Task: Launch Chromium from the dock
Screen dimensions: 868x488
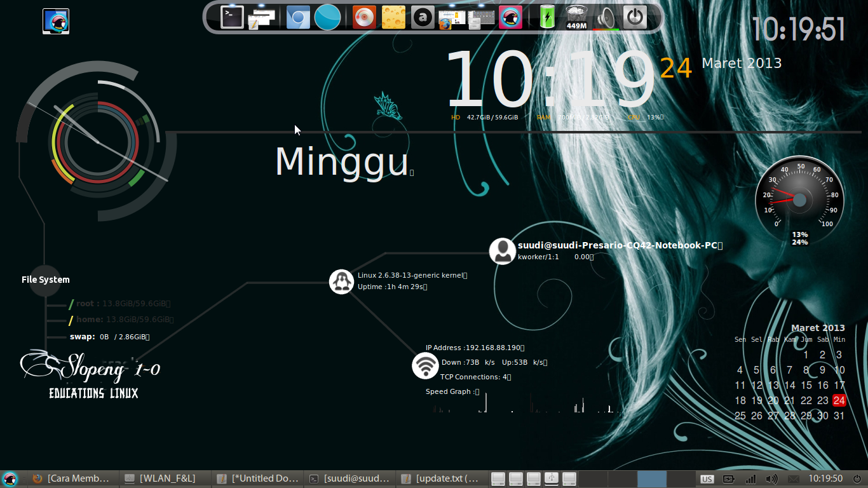Action: click(297, 17)
